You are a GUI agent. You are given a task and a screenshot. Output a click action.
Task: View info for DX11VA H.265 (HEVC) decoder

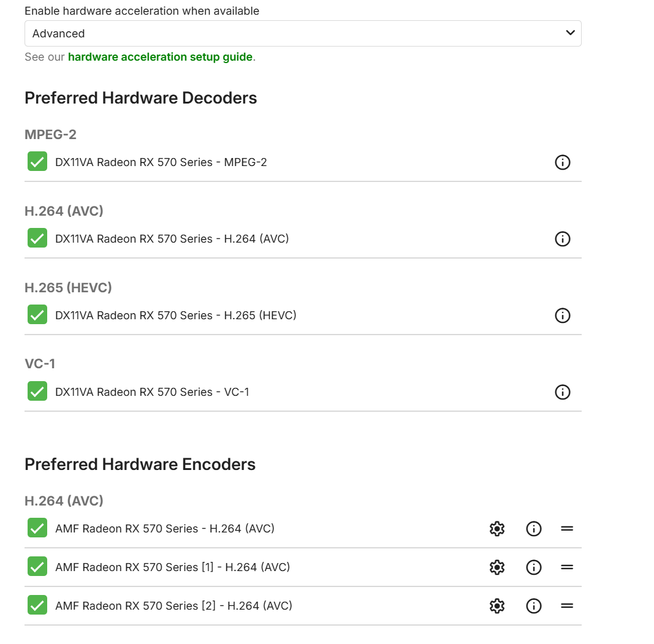click(x=562, y=316)
